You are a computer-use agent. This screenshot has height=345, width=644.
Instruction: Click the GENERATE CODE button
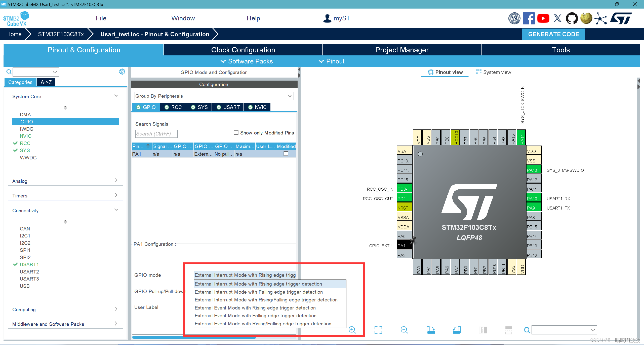[553, 34]
